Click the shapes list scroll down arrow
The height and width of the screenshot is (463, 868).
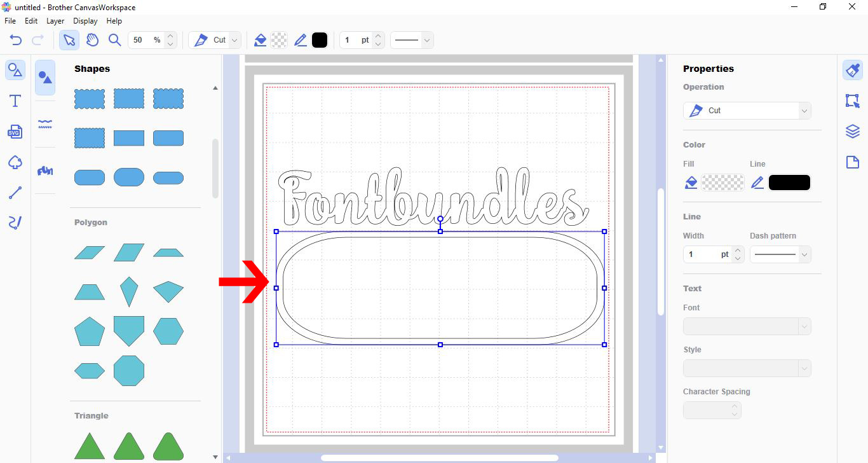coord(215,457)
